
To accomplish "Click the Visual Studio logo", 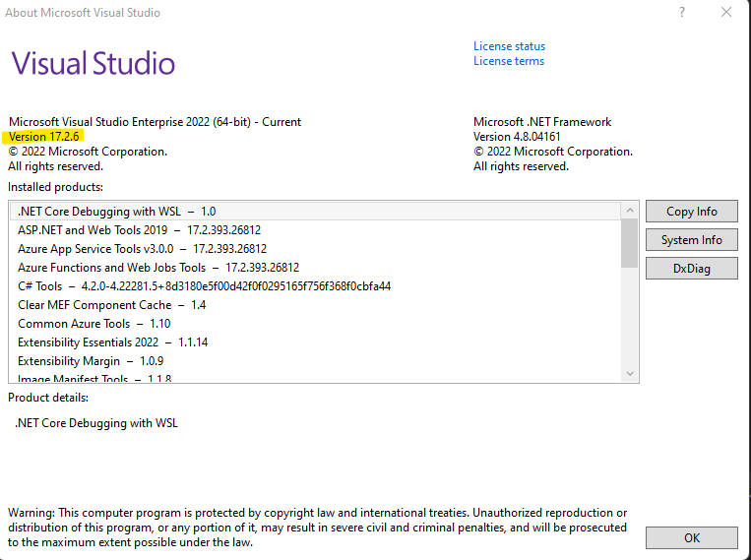I will click(x=94, y=63).
